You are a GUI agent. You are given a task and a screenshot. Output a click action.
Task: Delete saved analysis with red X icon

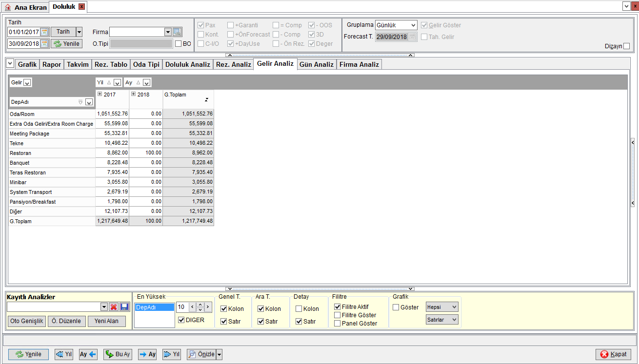(114, 307)
